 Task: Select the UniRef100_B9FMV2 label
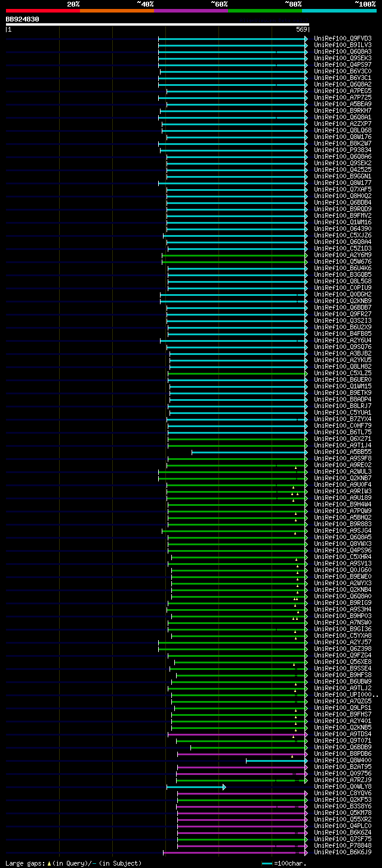tap(343, 216)
